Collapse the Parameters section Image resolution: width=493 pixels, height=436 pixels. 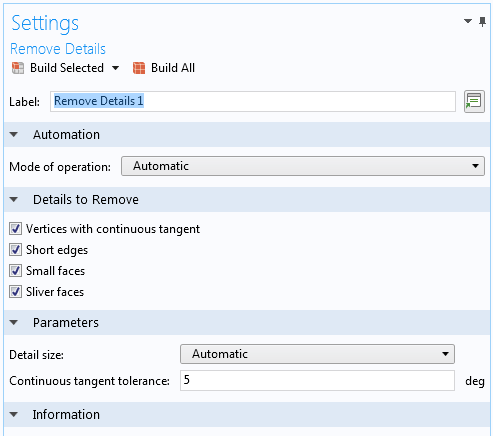pos(14,323)
